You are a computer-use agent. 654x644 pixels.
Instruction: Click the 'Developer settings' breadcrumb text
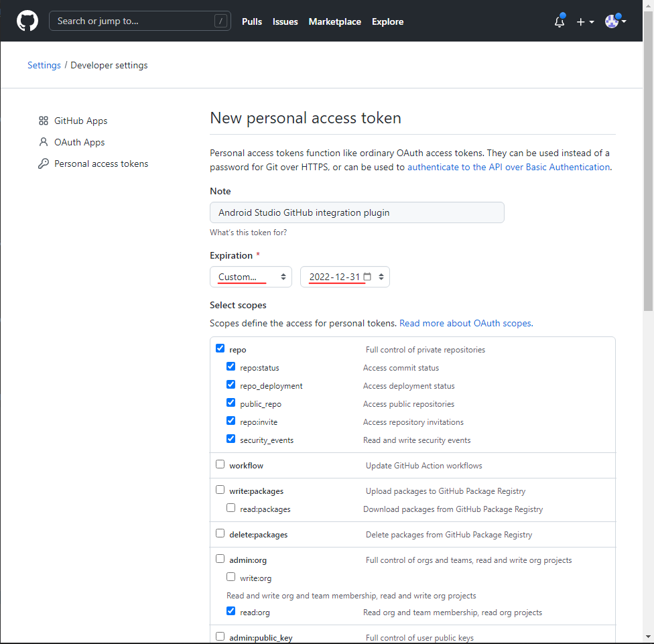pos(109,66)
